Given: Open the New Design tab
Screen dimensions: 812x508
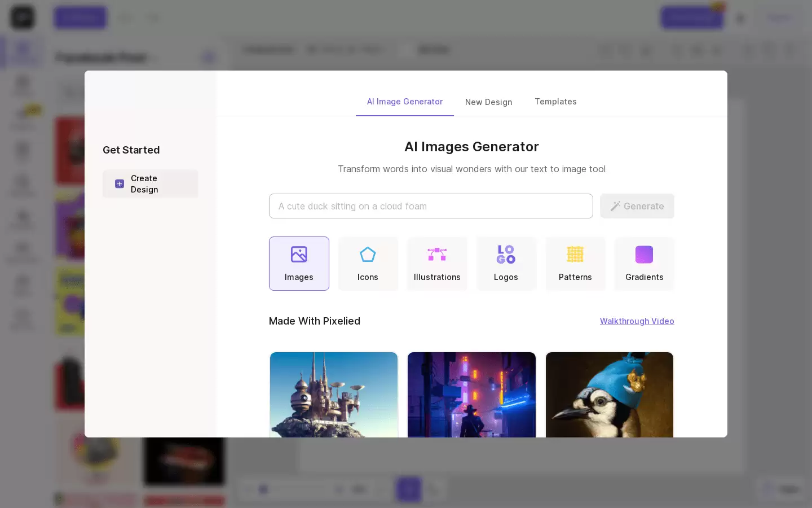Looking at the screenshot, I should pyautogui.click(x=489, y=102).
